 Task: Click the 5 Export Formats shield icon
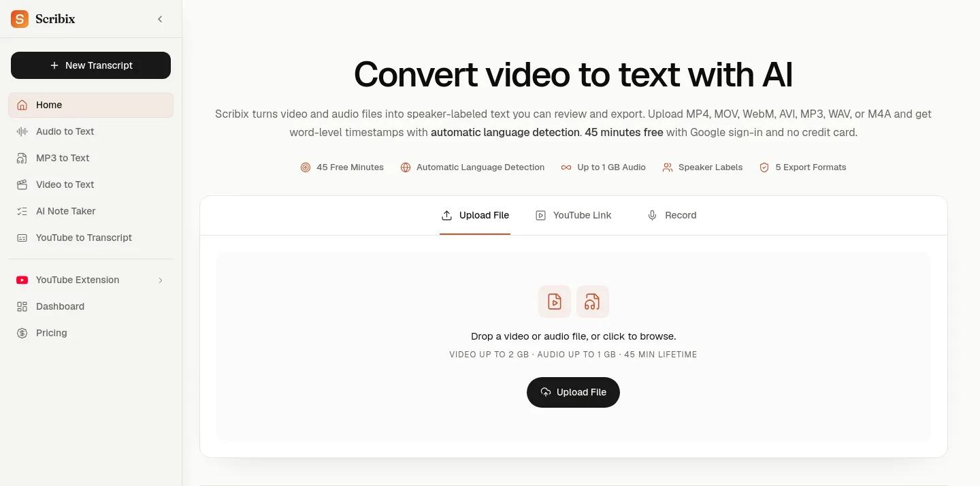[764, 167]
